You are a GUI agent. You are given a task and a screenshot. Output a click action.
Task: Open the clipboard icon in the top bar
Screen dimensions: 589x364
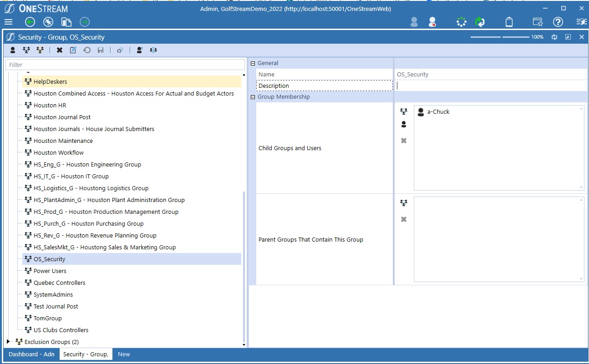tap(509, 22)
